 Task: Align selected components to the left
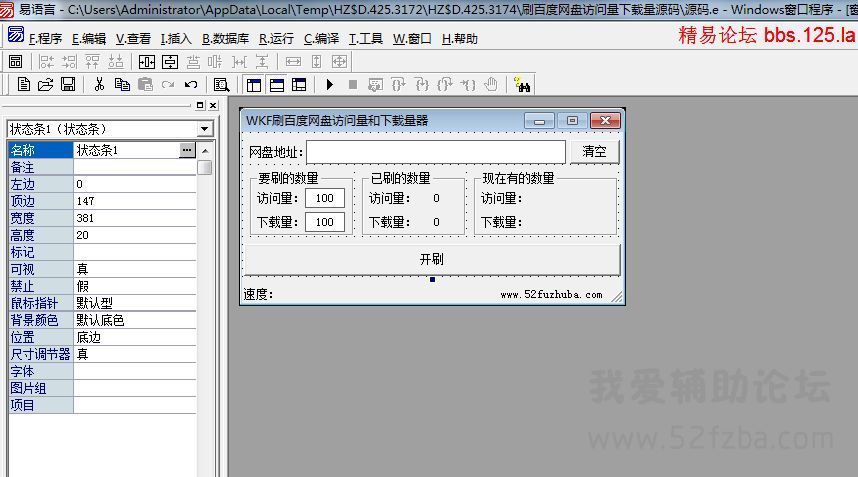tap(46, 62)
